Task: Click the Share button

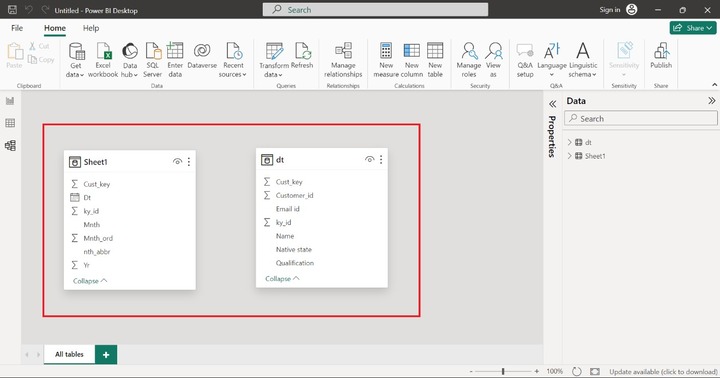Action: 693,28
